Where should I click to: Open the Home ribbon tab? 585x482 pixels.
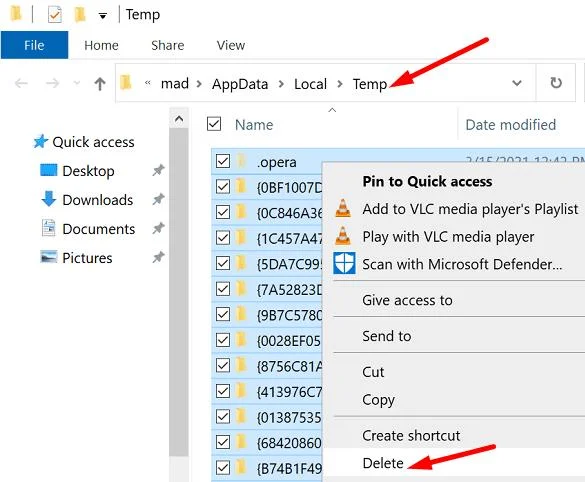pyautogui.click(x=101, y=46)
